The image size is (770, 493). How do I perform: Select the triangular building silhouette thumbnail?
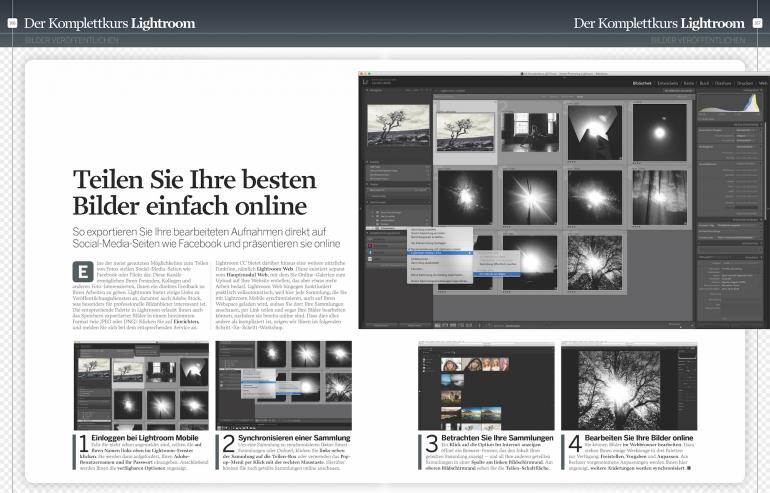tap(595, 132)
